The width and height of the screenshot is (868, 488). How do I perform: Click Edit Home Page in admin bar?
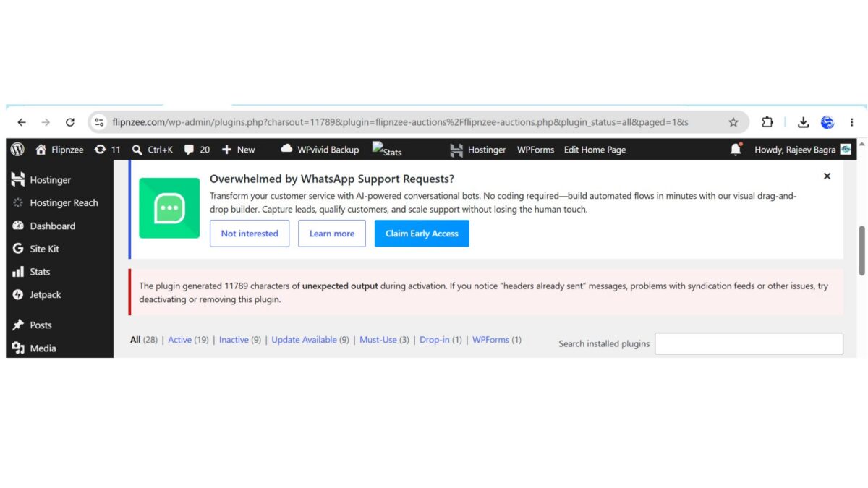click(x=595, y=150)
